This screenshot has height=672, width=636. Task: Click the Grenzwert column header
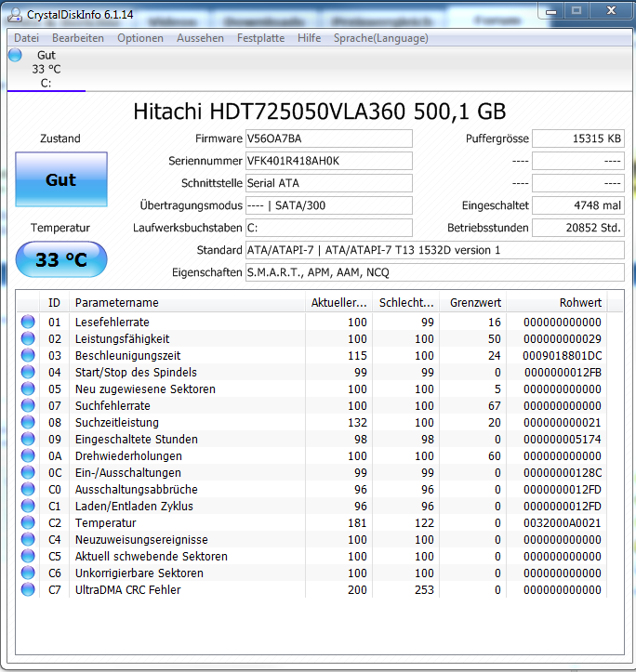(473, 303)
